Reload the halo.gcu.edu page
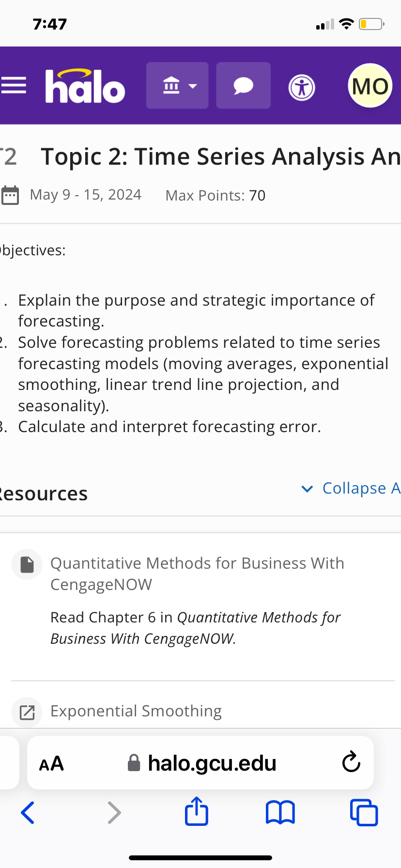Viewport: 401px width, 868px height. (351, 762)
